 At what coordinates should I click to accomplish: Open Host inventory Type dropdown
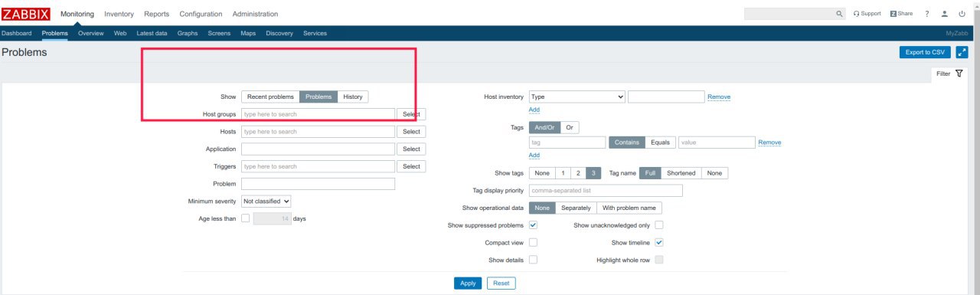pos(577,97)
